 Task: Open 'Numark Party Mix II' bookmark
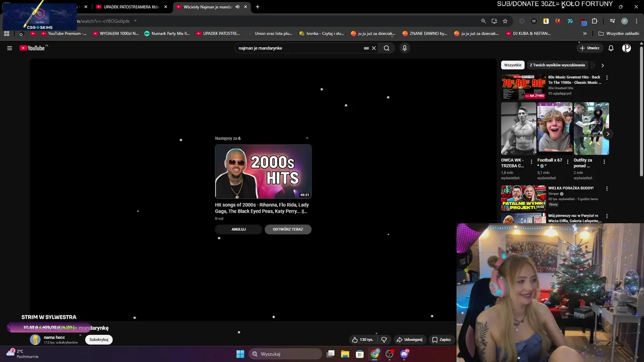coord(167,34)
